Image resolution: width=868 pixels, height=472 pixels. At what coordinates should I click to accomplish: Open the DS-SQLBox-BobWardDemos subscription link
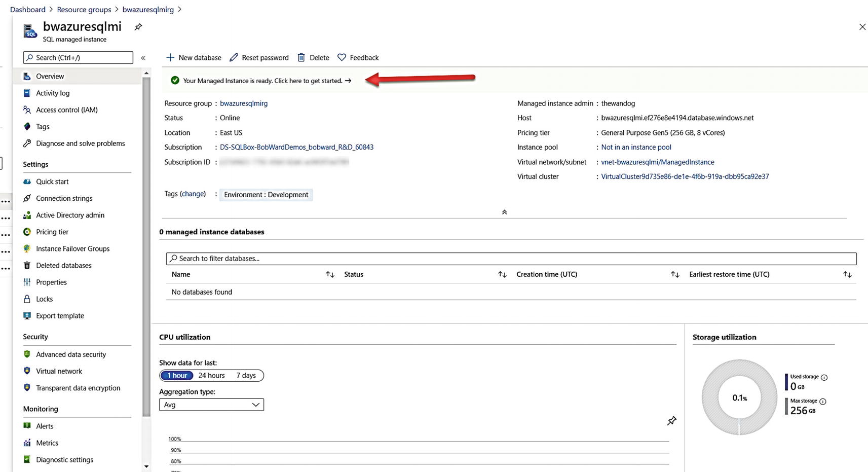point(296,147)
